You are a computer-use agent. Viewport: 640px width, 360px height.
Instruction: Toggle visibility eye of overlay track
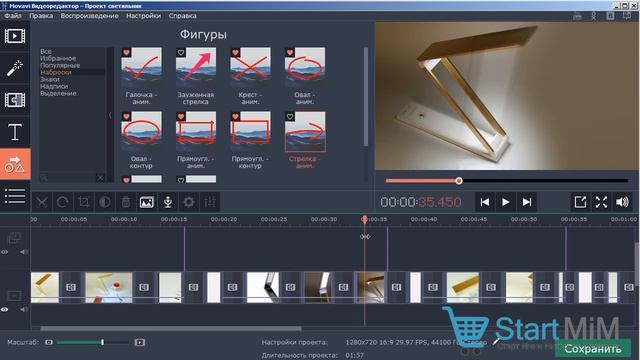[5, 252]
